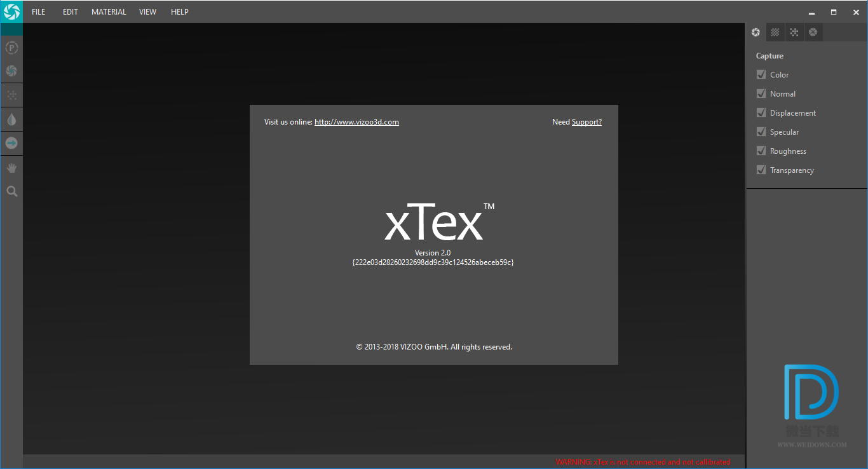This screenshot has width=868, height=469.
Task: Toggle the Transparency checkbox
Action: tap(761, 170)
